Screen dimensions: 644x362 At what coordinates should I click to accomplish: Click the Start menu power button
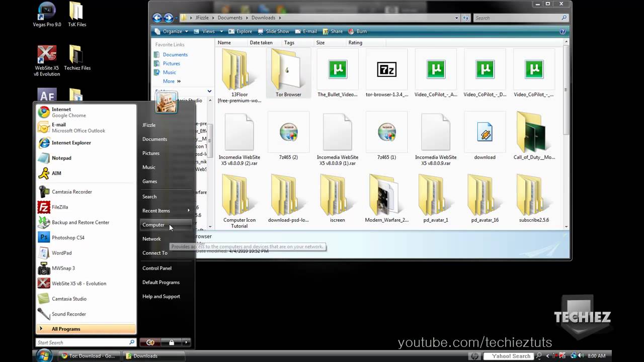pyautogui.click(x=150, y=342)
